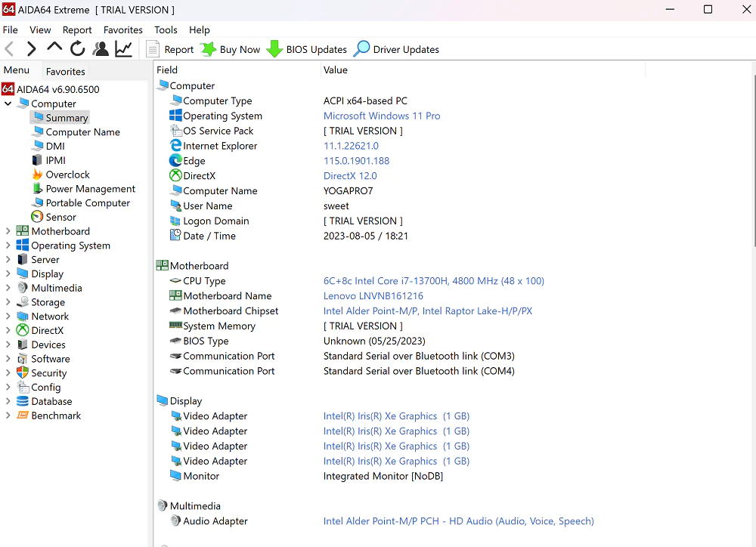Click the Database icon in sidebar tree
The height and width of the screenshot is (547, 756).
[23, 401]
